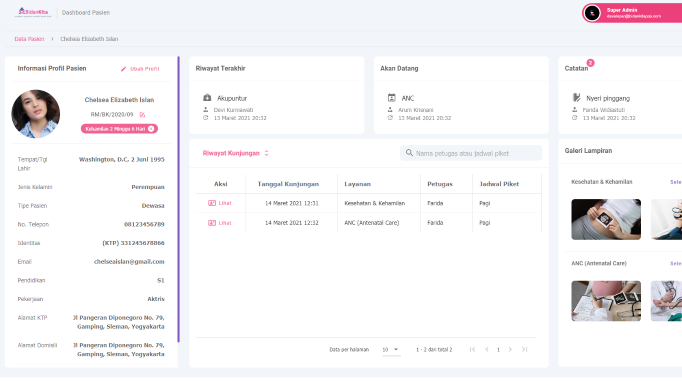Click the Pagi cell in ANC row

coord(485,223)
